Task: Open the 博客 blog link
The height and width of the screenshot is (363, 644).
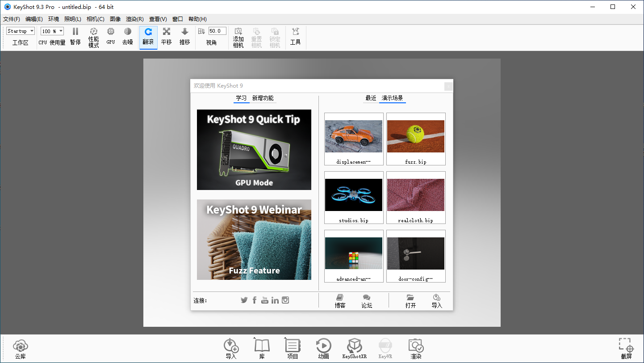Action: point(340,301)
